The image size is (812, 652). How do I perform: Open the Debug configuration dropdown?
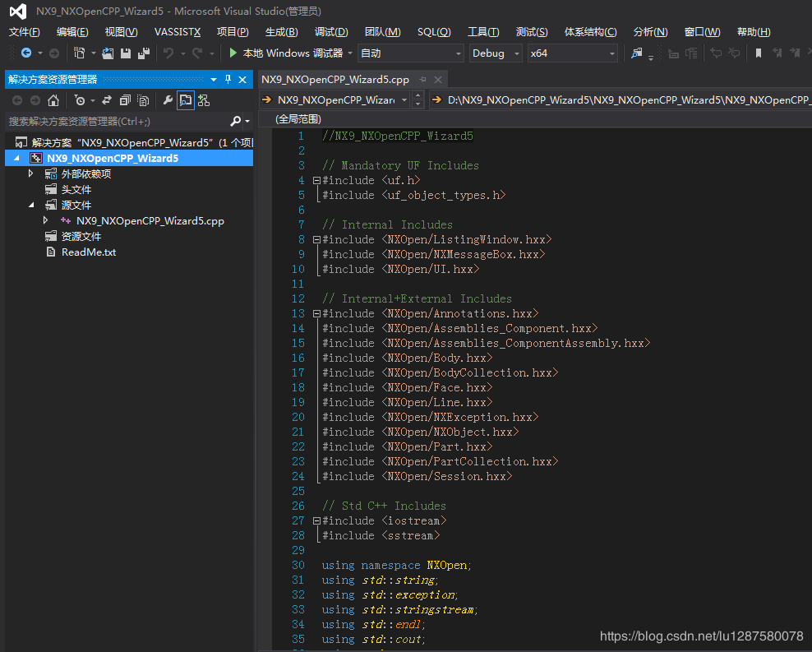[x=496, y=53]
